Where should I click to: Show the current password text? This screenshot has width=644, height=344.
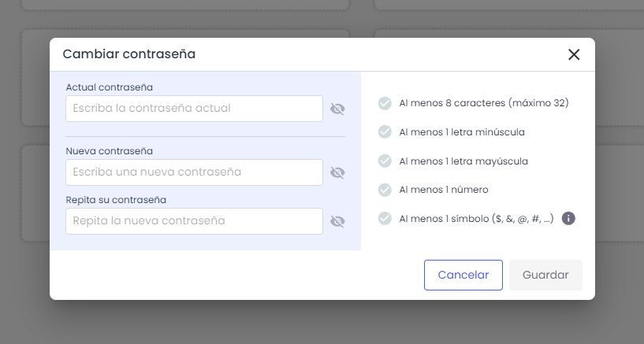pyautogui.click(x=337, y=109)
